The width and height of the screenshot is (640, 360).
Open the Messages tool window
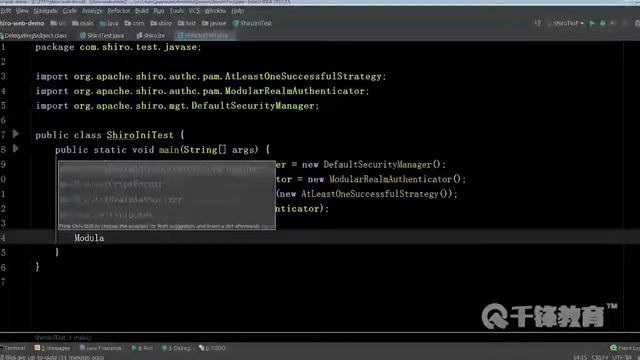[x=53, y=348]
